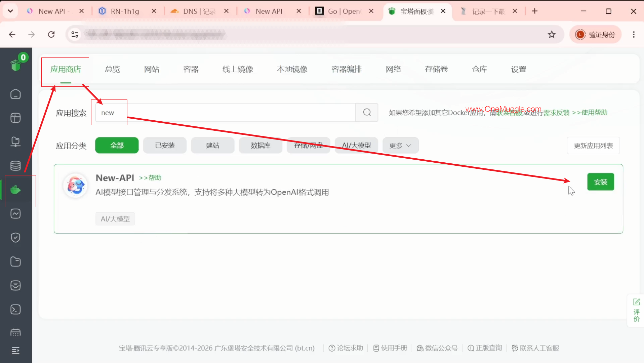Click the 验证身份 profile button
Image resolution: width=644 pixels, height=363 pixels.
click(595, 34)
